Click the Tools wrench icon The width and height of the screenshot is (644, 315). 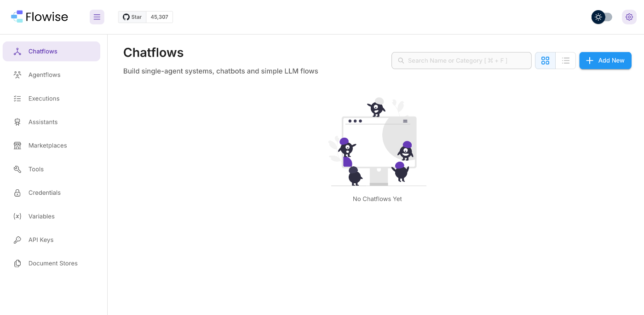coord(17,169)
